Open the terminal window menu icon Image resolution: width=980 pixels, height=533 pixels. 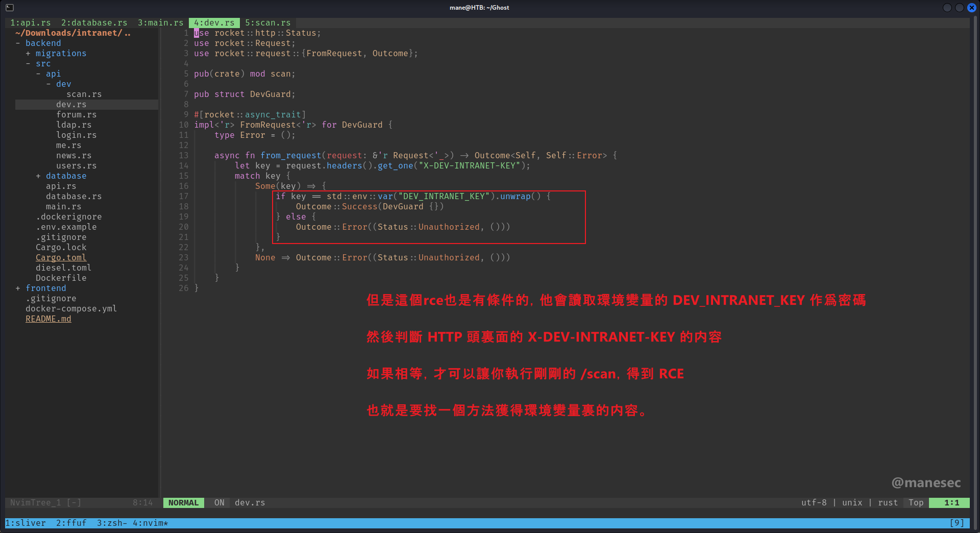pyautogui.click(x=9, y=8)
